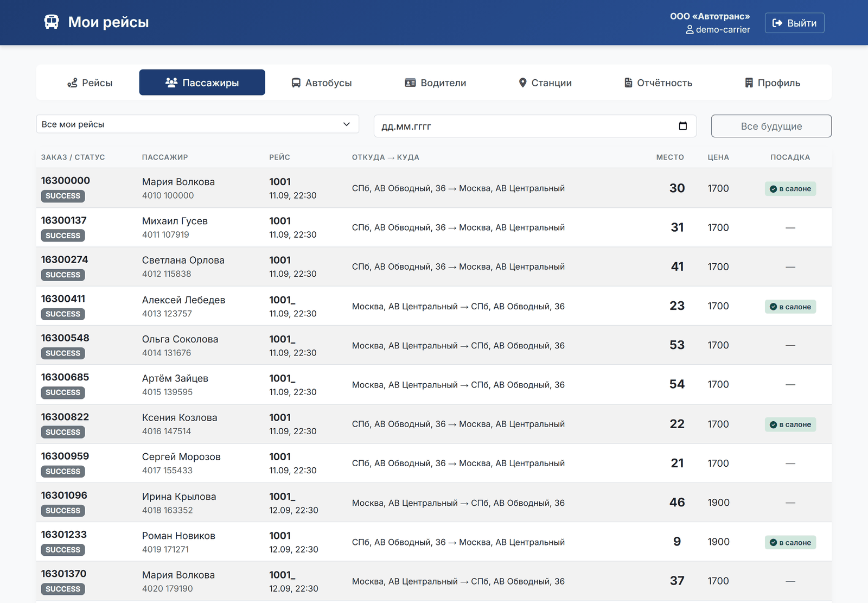868x603 pixels.
Task: Log out with the Выйти button
Action: 795,23
